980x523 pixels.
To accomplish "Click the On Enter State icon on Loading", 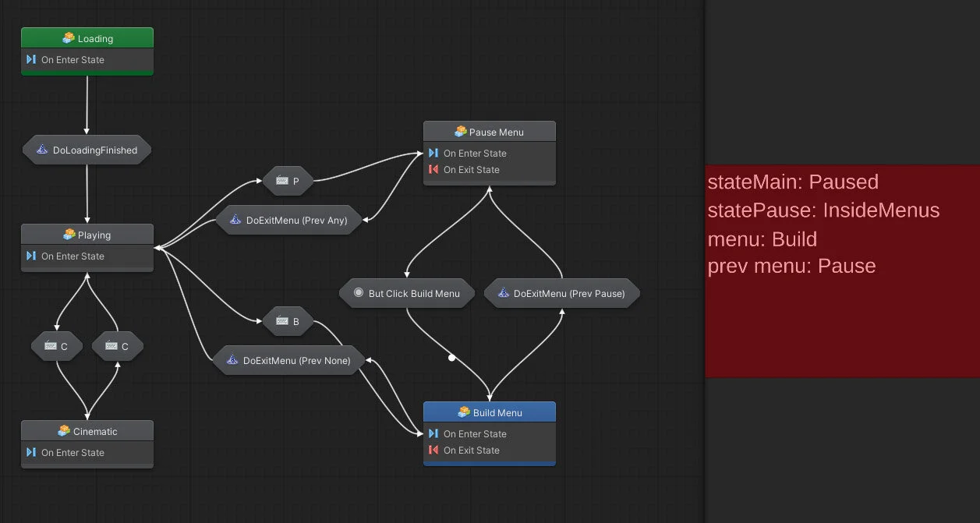I will [x=31, y=59].
